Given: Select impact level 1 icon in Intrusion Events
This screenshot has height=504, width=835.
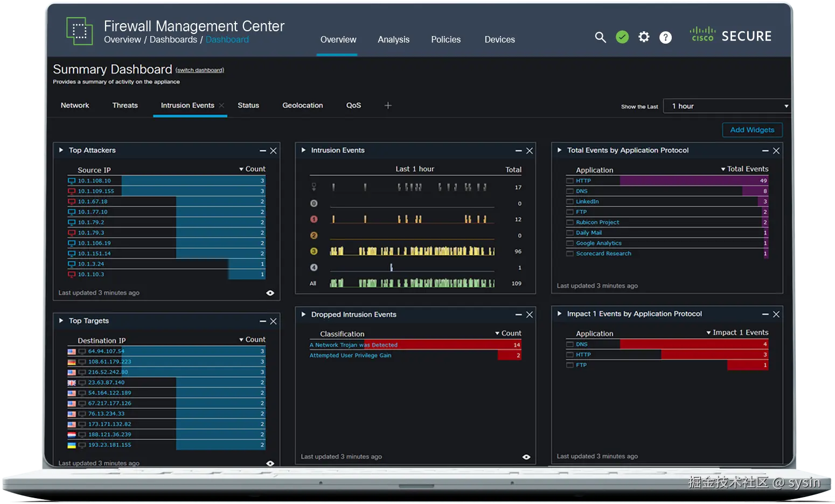Looking at the screenshot, I should tap(313, 219).
